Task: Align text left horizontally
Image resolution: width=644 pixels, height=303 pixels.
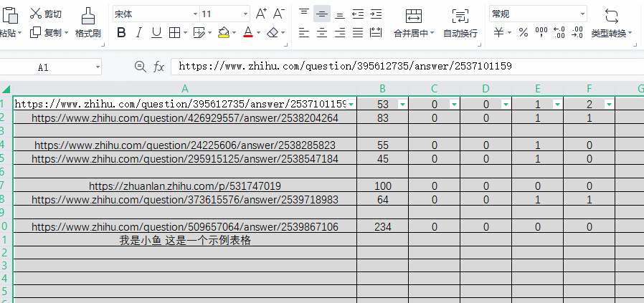Action: click(304, 32)
